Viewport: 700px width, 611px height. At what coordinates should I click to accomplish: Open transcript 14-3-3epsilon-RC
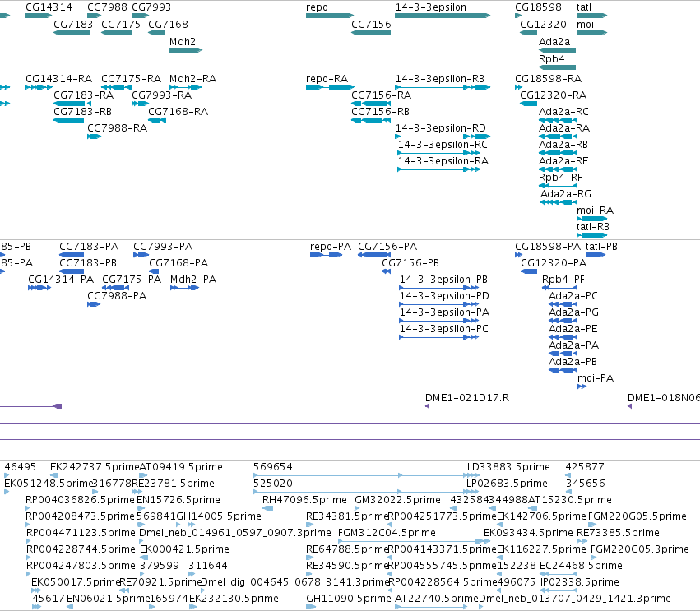(x=439, y=153)
